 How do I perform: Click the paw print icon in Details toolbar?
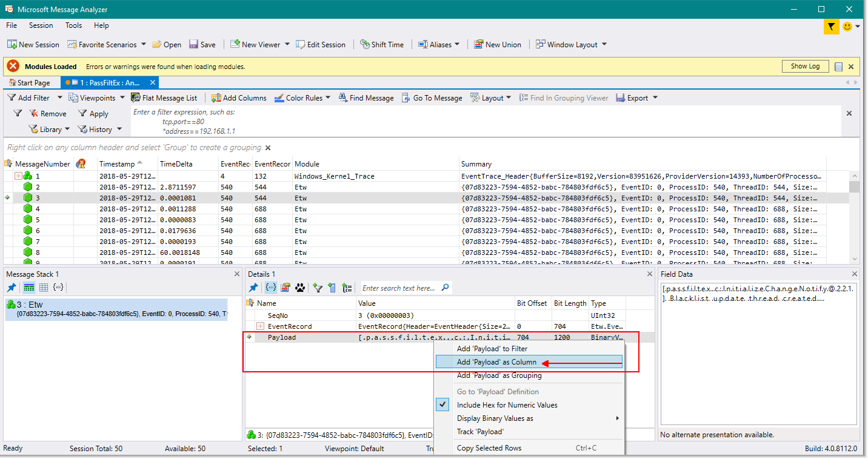(x=300, y=288)
